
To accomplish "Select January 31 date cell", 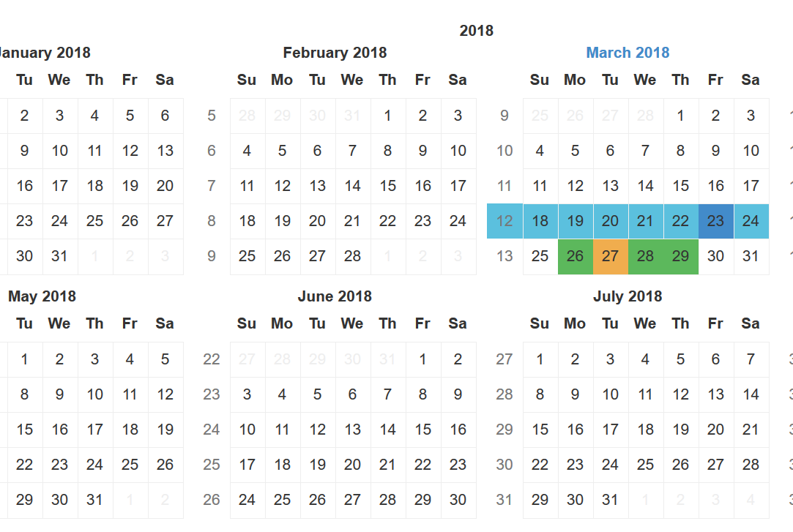I will point(60,256).
